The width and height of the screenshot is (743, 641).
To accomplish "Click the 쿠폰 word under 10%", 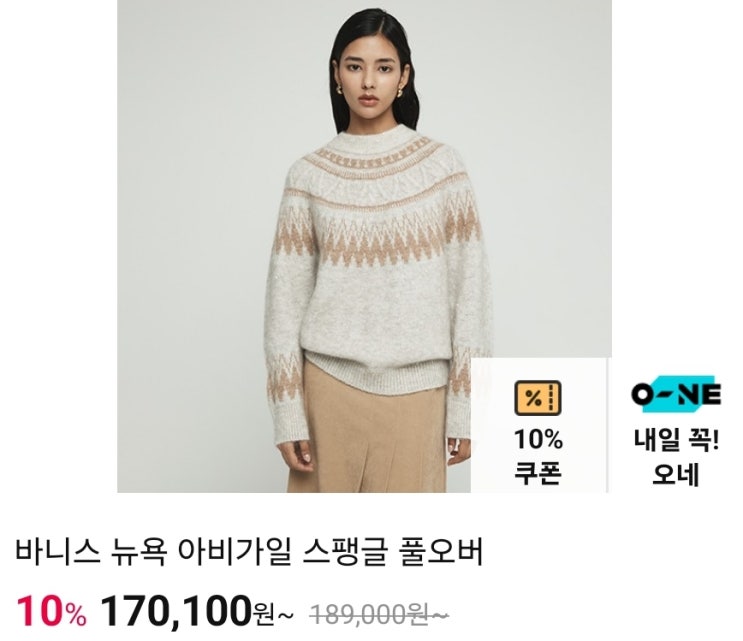I will pyautogui.click(x=538, y=471).
